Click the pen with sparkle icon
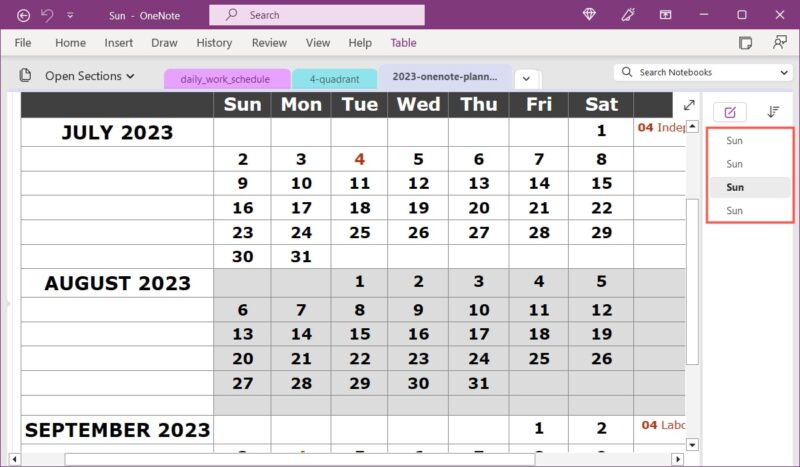Image resolution: width=800 pixels, height=467 pixels. (628, 15)
